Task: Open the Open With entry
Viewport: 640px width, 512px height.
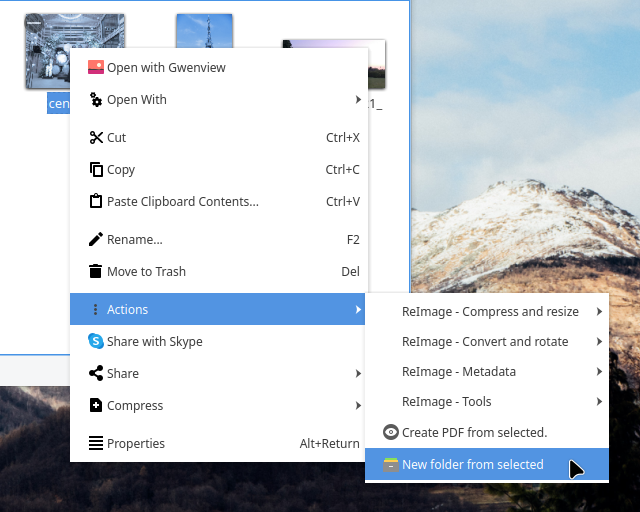Action: click(219, 100)
